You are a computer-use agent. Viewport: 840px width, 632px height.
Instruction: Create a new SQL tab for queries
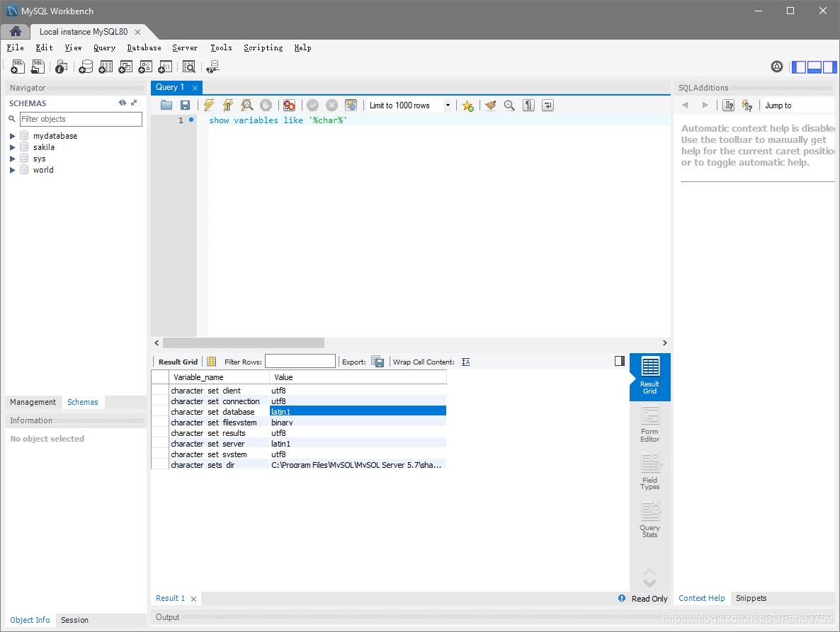pyautogui.click(x=17, y=67)
